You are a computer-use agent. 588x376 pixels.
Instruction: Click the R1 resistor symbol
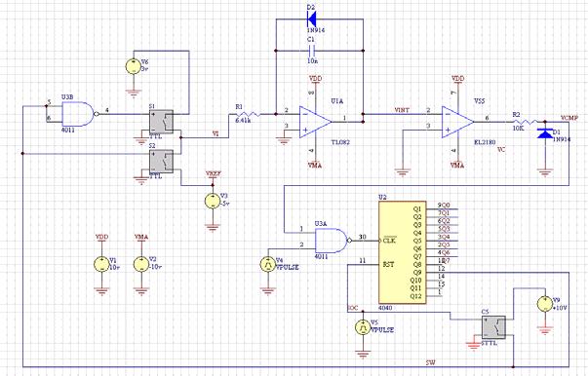pos(248,114)
